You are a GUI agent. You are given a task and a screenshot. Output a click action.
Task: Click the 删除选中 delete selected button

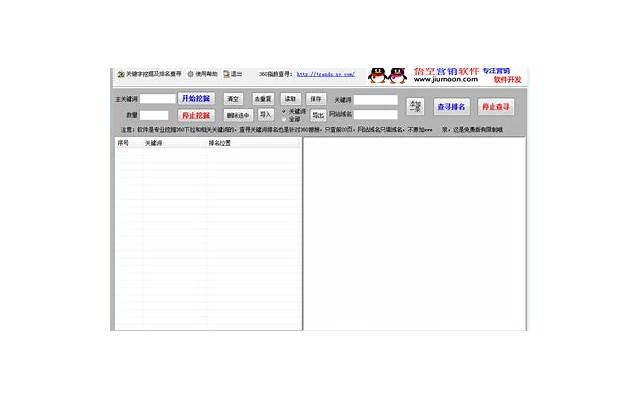point(238,116)
